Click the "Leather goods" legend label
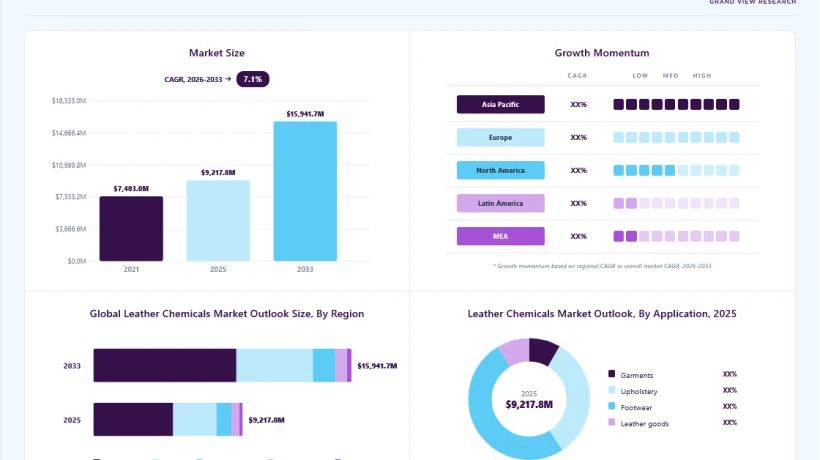The height and width of the screenshot is (460, 820). [644, 424]
